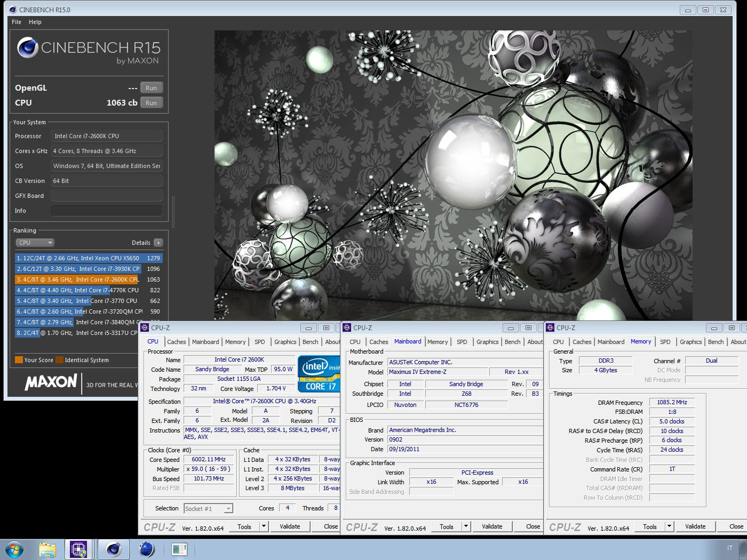747x560 pixels.
Task: Click Tools button in CPU-Z CPU window
Action: pos(244,526)
